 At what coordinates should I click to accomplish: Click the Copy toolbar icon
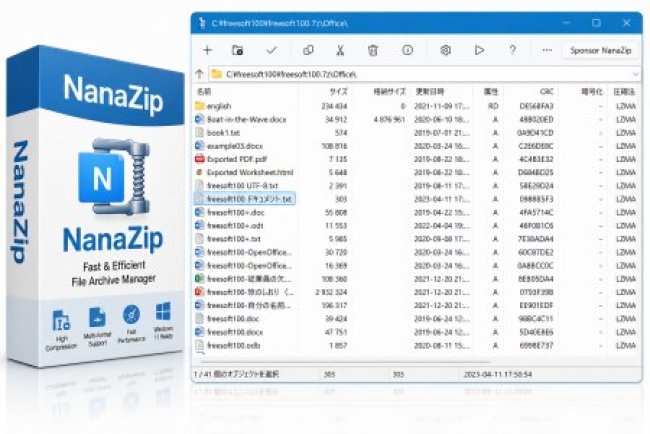[308, 51]
